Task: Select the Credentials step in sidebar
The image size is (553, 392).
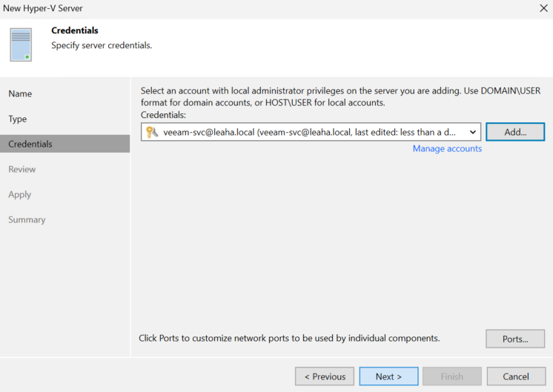Action: (65, 144)
